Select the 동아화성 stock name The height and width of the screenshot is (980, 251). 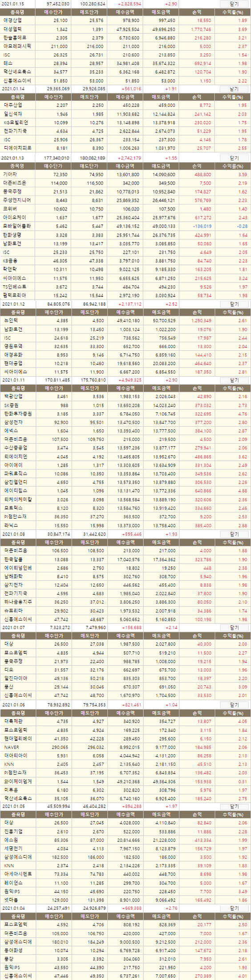[x=12, y=951]
